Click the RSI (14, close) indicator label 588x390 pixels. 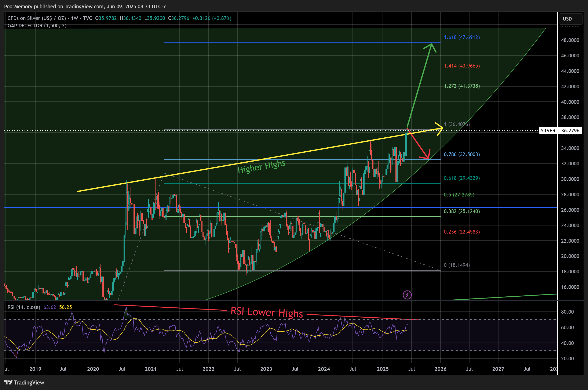pos(24,307)
